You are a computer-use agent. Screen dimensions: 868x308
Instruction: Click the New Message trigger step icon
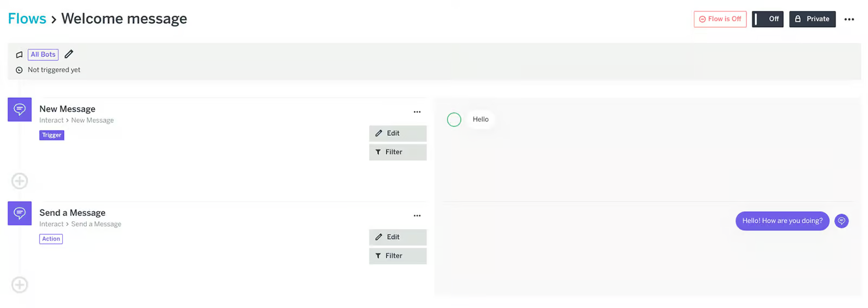click(x=20, y=110)
